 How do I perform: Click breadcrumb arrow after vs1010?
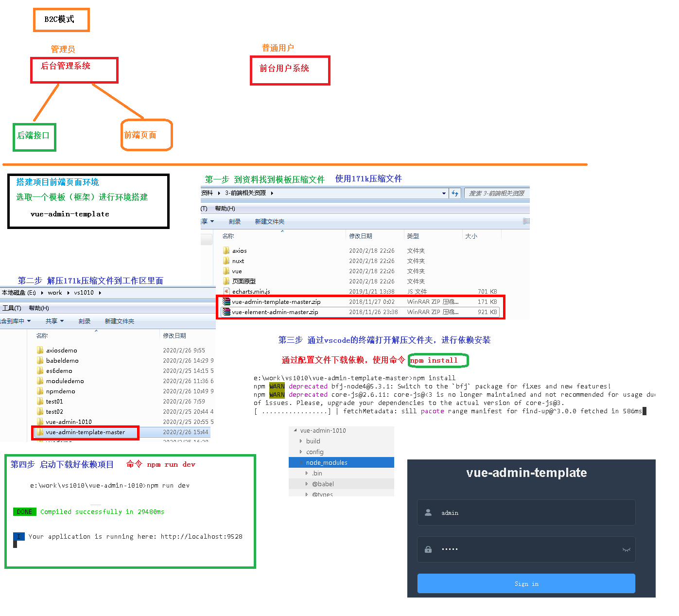(x=100, y=293)
